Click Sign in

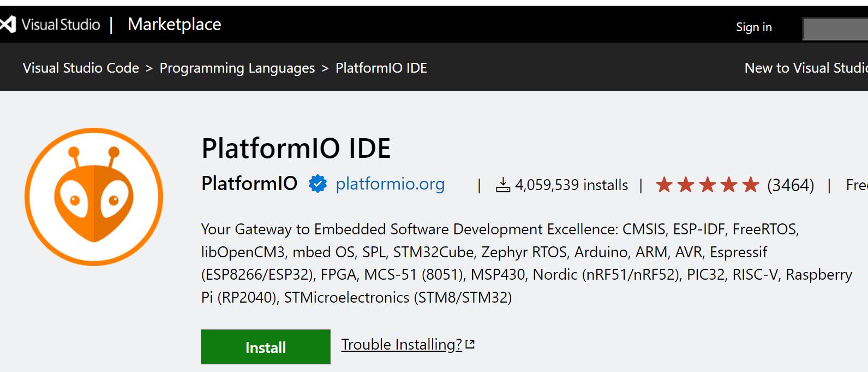pyautogui.click(x=753, y=27)
